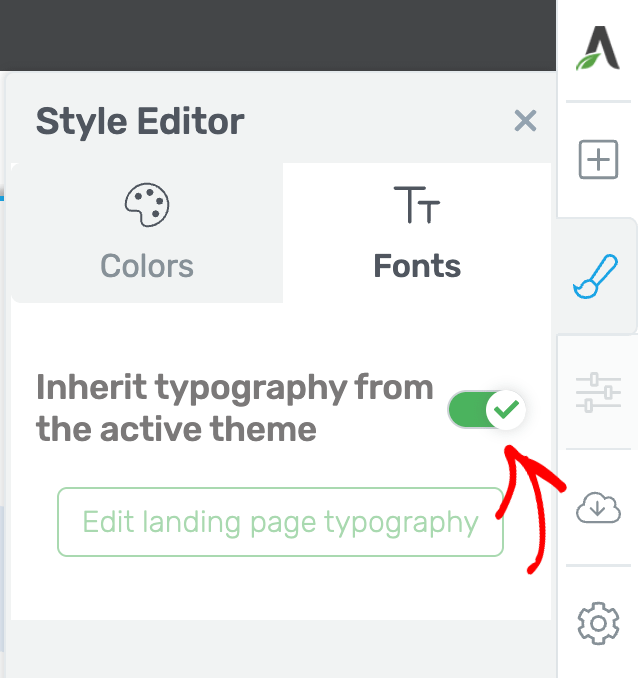The height and width of the screenshot is (678, 638).
Task: Toggle Inherit typography from active theme
Action: pyautogui.click(x=487, y=409)
